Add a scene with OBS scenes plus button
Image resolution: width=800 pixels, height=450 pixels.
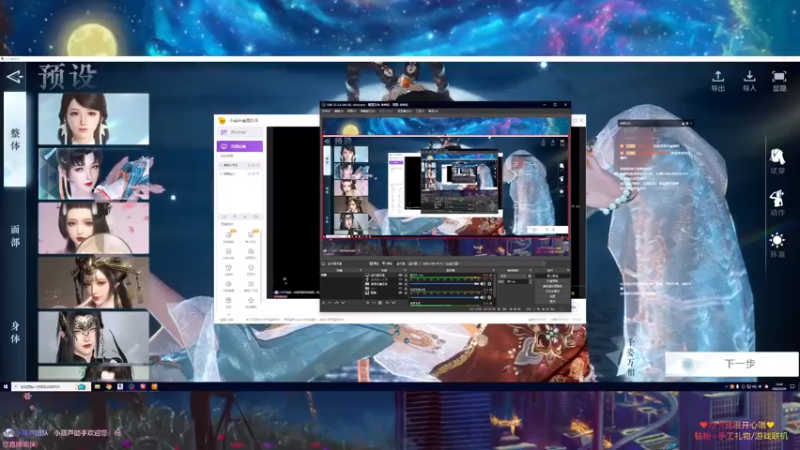tap(323, 303)
